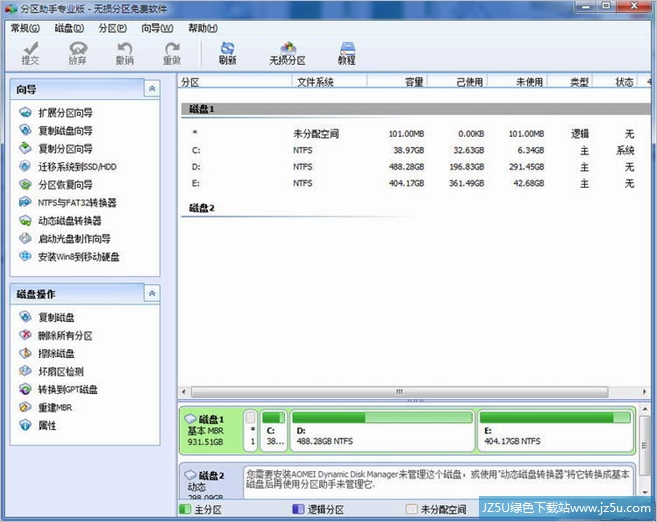Viewport: 657px width, 522px height.
Task: Select the E: partition row in list
Action: (413, 183)
